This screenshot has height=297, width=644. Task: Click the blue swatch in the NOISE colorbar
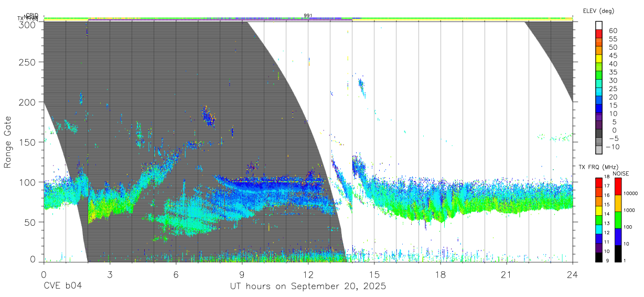click(x=617, y=236)
